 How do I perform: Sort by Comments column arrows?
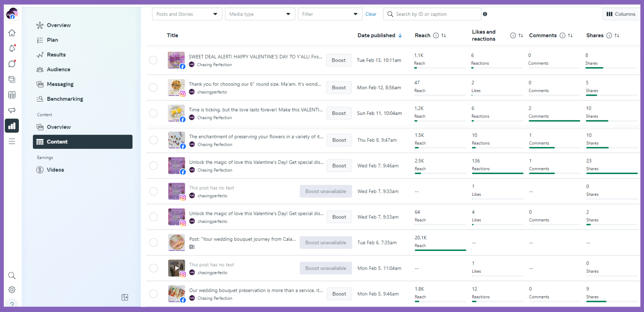tap(570, 36)
